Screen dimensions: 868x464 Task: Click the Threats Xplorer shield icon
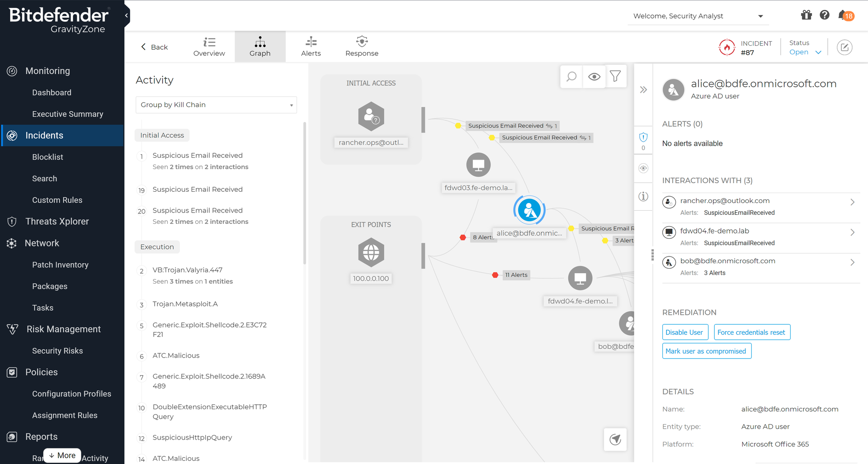coord(12,222)
